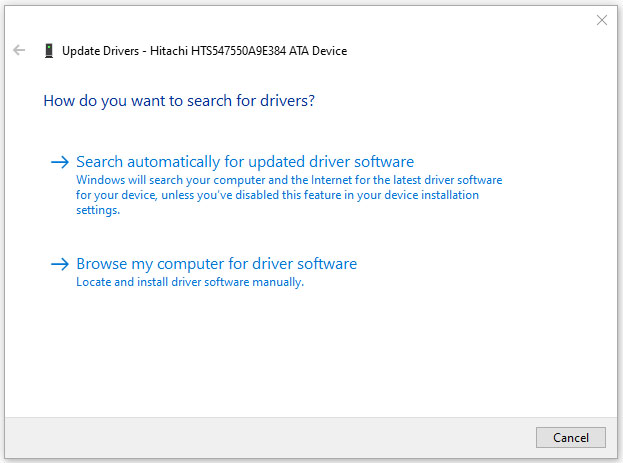The image size is (623, 463).
Task: Click the arrow icon beside Search automatically
Action: [x=60, y=162]
